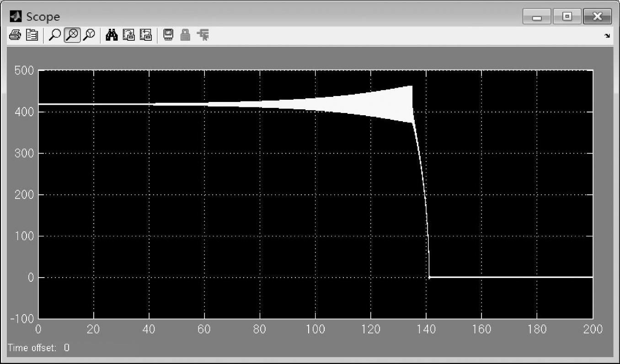Save current axes settings
The image size is (620, 364).
coord(128,35)
